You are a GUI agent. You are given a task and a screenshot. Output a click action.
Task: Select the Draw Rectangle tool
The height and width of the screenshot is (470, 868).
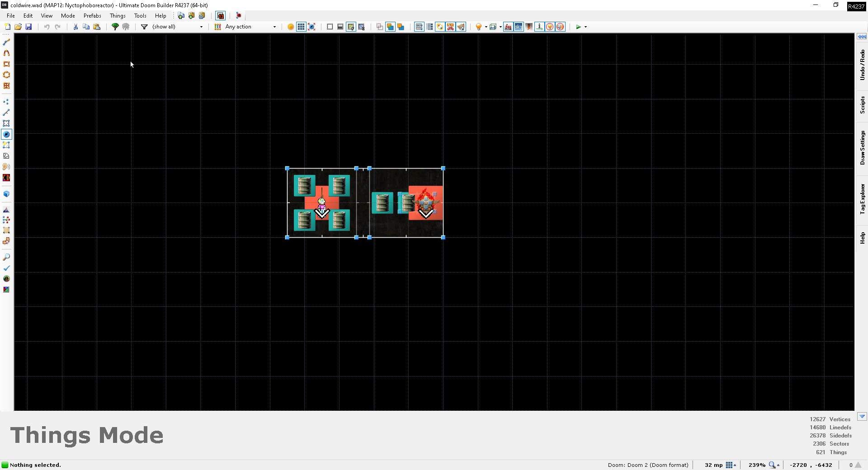coord(6,64)
